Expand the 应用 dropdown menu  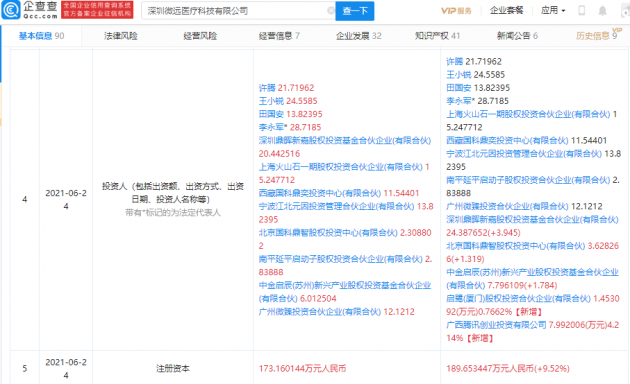553,10
